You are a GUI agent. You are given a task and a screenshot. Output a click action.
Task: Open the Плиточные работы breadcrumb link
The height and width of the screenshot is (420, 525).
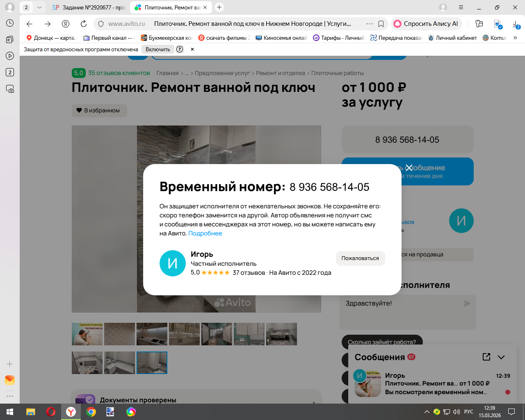pos(338,73)
